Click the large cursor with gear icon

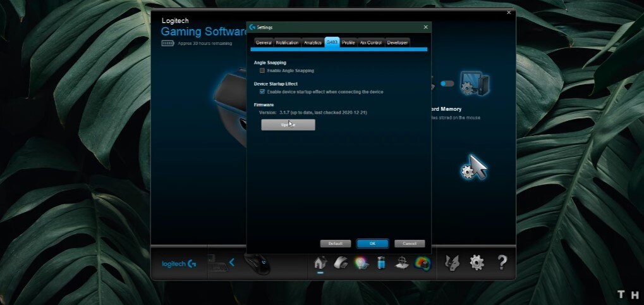pyautogui.click(x=474, y=167)
